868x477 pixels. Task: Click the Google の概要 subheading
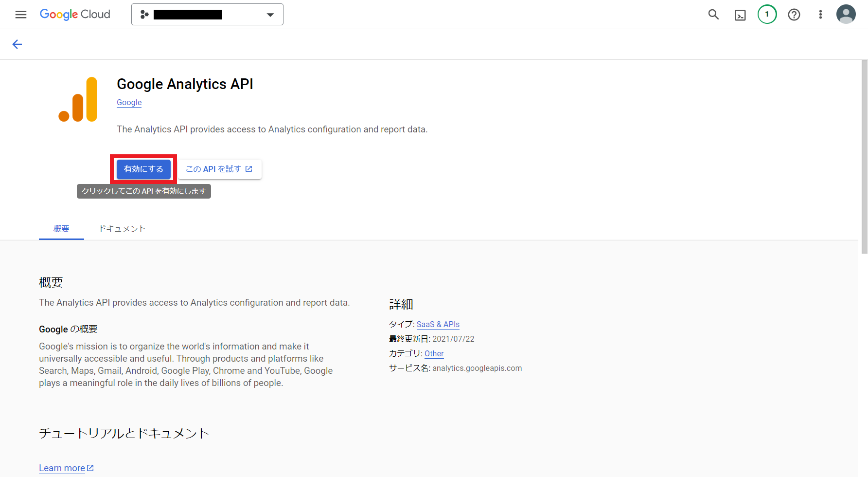click(x=68, y=330)
